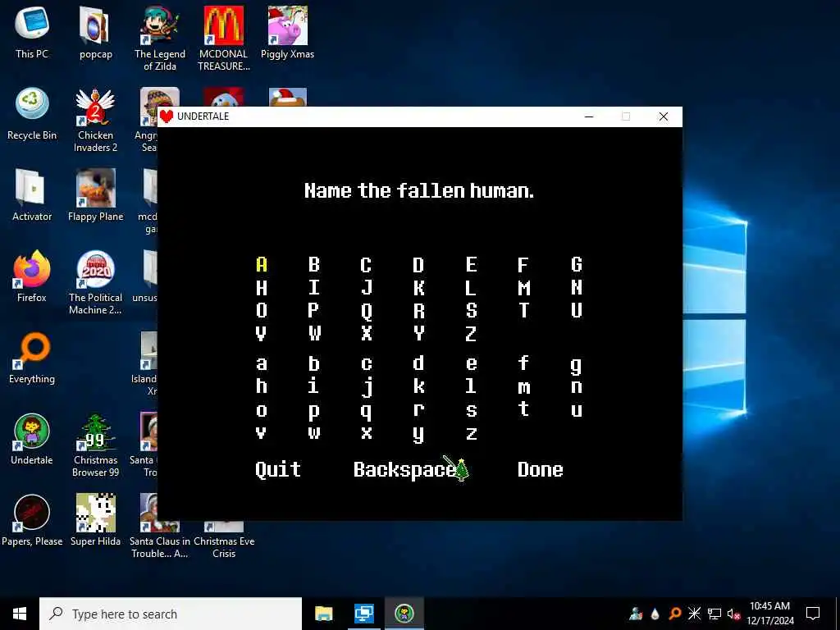Pick lowercase letter q
This screenshot has height=630, width=840.
[x=366, y=412]
